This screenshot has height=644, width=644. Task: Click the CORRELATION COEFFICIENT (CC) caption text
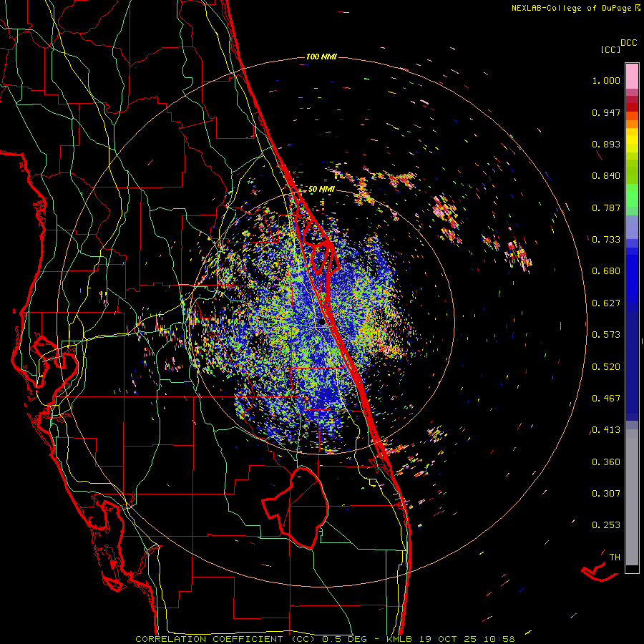[225, 639]
